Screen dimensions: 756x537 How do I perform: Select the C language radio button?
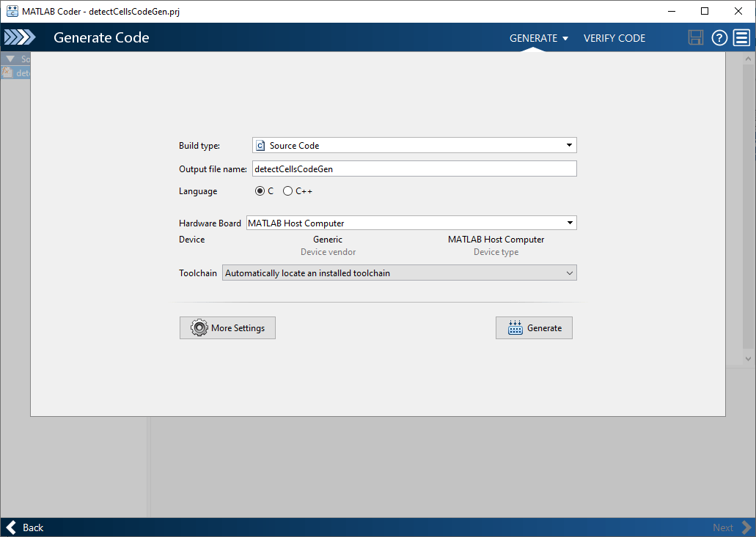260,191
